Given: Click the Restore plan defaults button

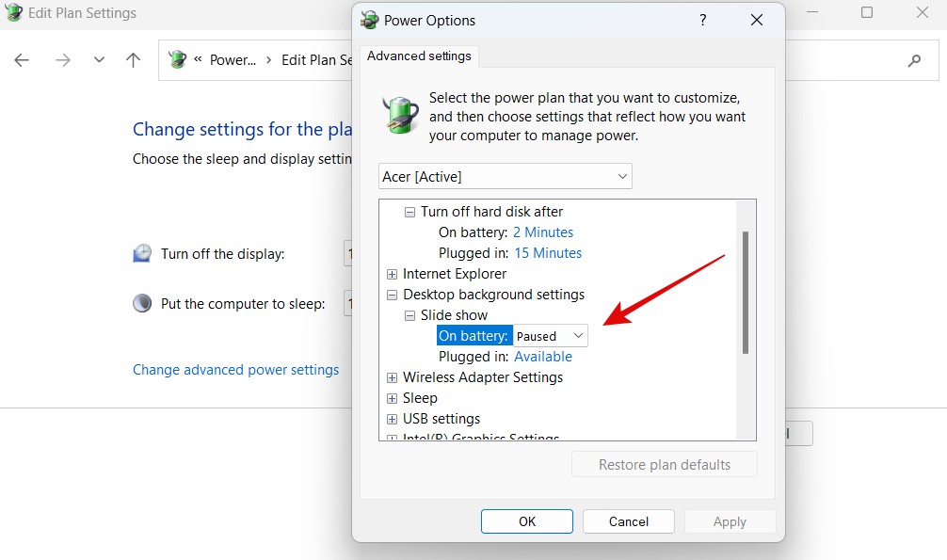Looking at the screenshot, I should tap(665, 465).
